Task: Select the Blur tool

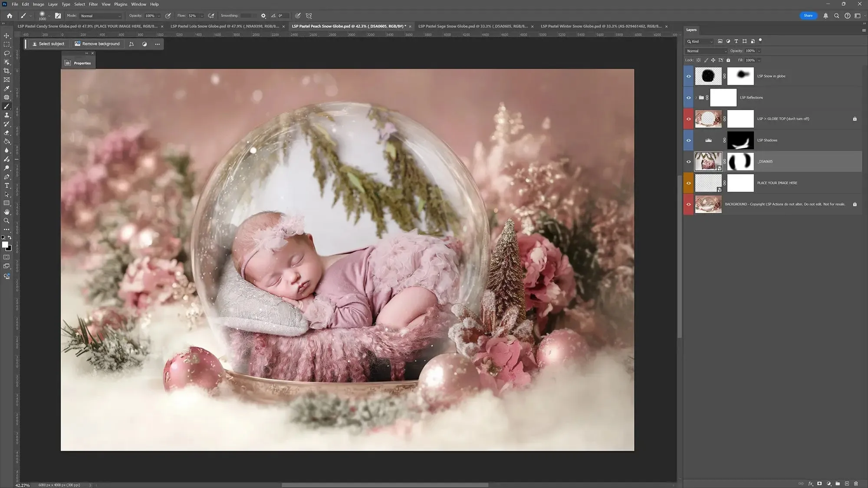Action: point(7,151)
